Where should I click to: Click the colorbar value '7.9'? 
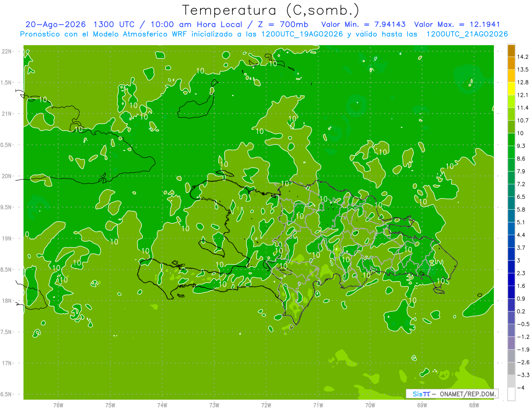coord(521,171)
